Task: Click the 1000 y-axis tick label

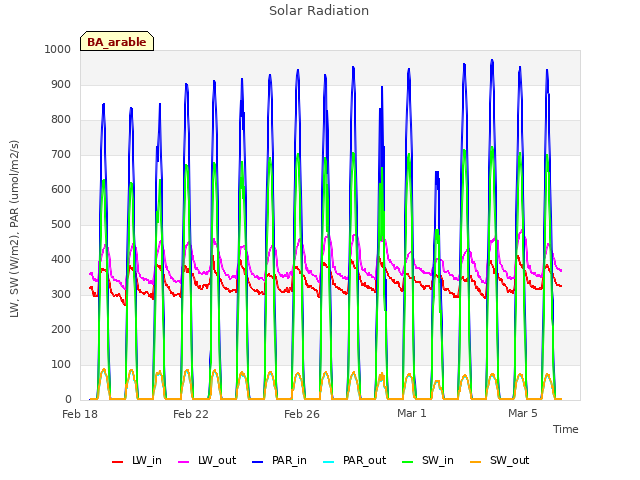Action: (58, 49)
